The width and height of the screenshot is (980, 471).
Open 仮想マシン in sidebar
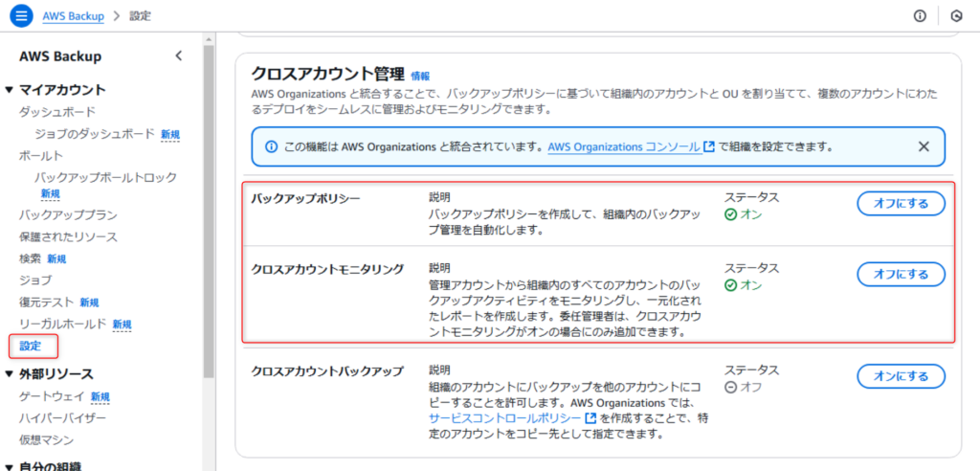47,439
